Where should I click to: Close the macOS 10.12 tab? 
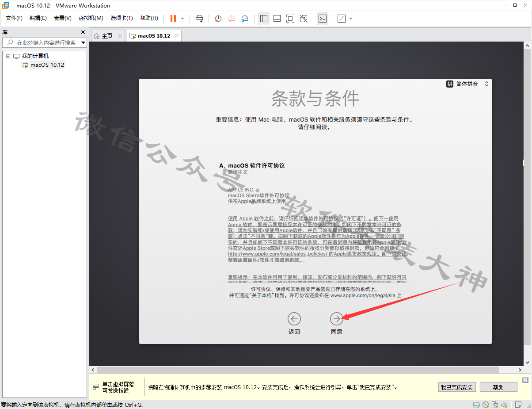(176, 36)
